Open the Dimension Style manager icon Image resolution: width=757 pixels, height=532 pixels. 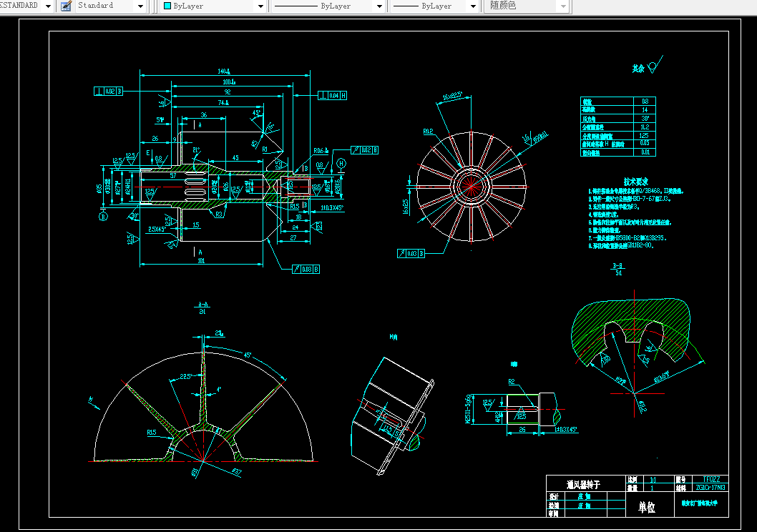click(x=66, y=6)
